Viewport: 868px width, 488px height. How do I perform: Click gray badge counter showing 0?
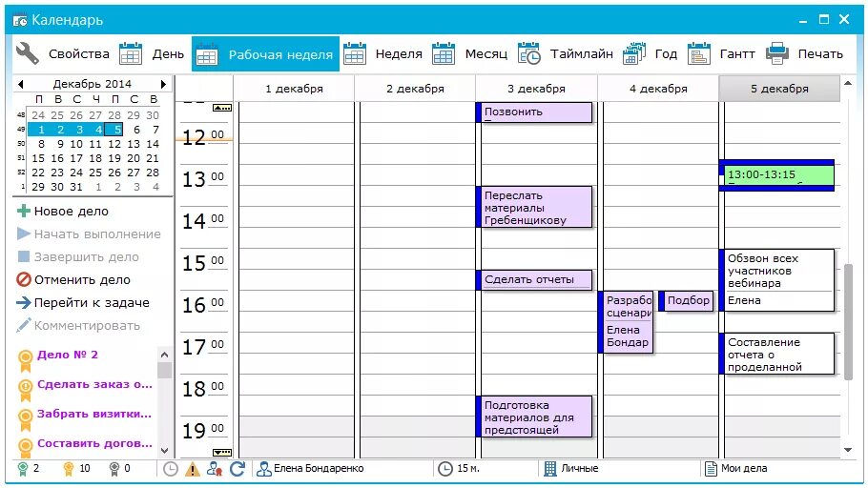pyautogui.click(x=119, y=469)
